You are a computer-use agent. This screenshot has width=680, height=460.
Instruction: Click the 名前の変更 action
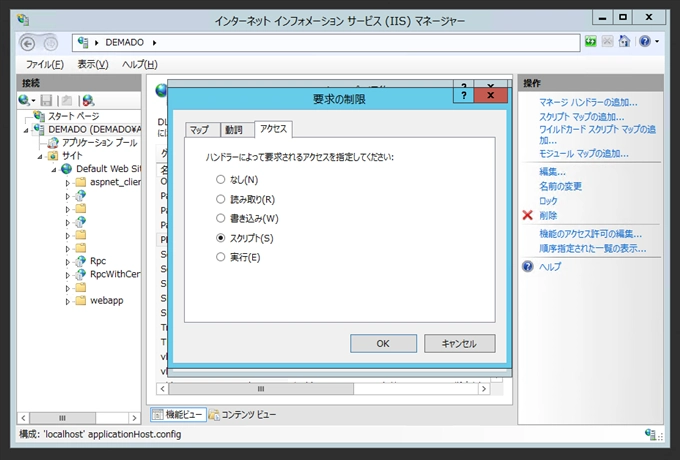click(560, 186)
